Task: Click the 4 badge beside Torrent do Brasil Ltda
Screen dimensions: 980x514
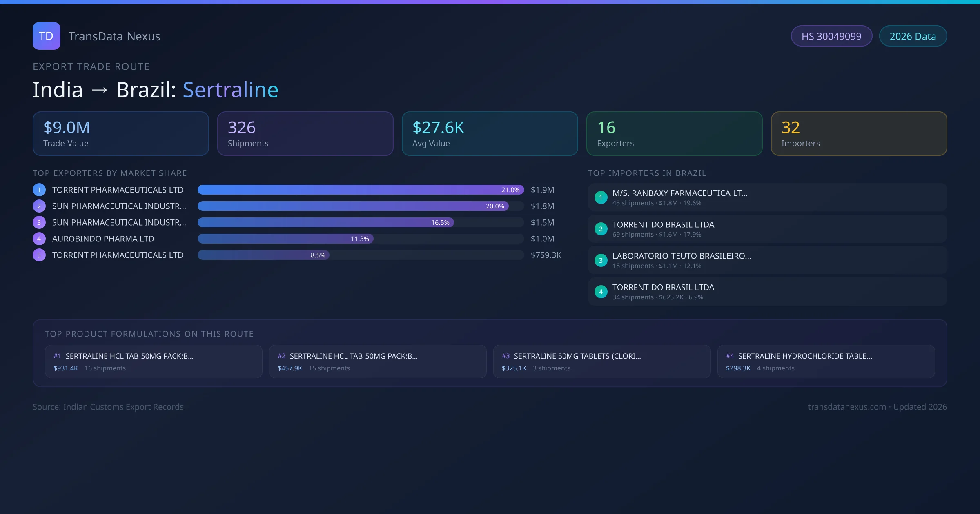Action: pos(601,291)
